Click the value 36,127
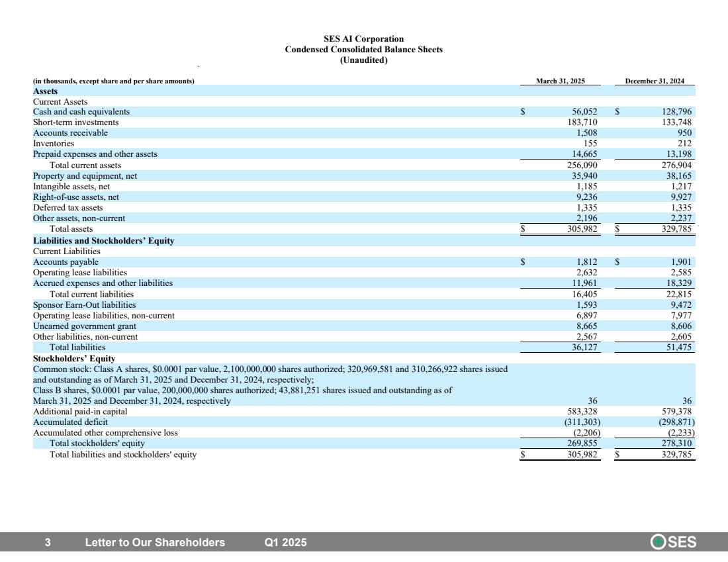Screen dimensions: 728x562 coord(584,347)
